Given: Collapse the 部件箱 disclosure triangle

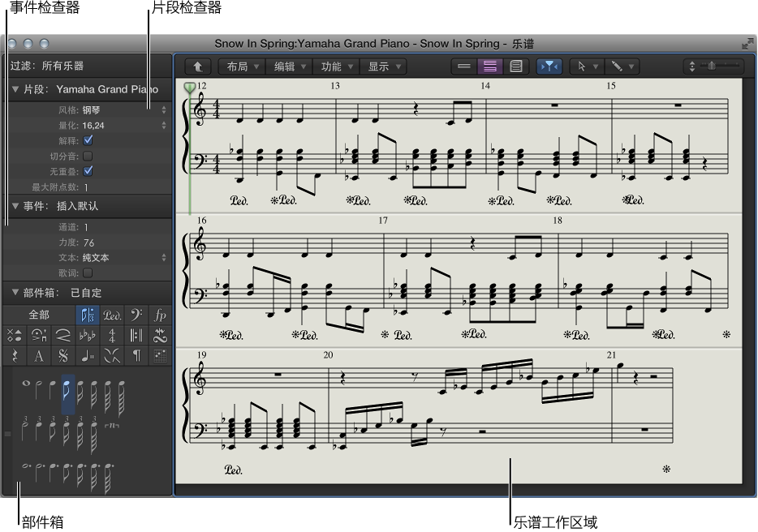Looking at the screenshot, I should pyautogui.click(x=15, y=292).
